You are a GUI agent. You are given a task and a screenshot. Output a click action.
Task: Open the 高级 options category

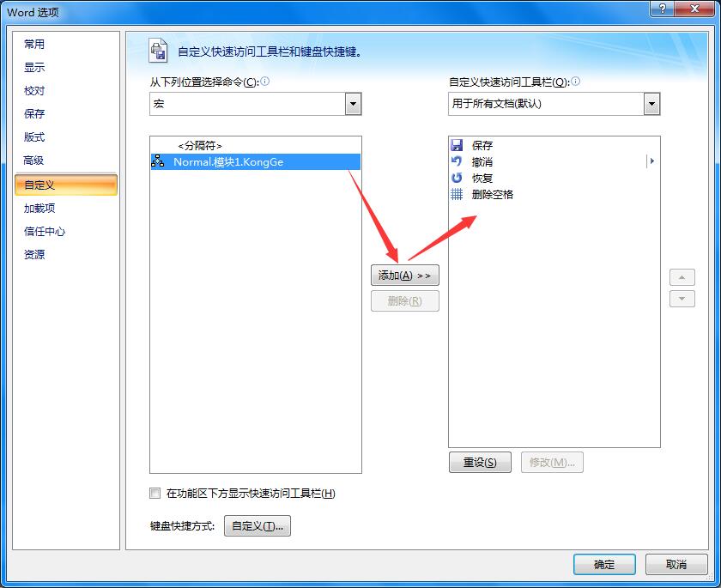coord(34,161)
